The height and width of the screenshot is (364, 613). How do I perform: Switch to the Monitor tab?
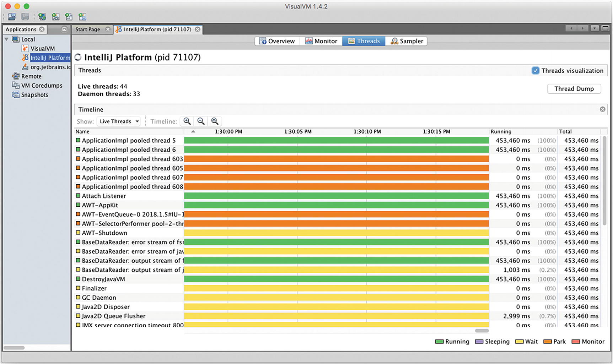click(321, 41)
